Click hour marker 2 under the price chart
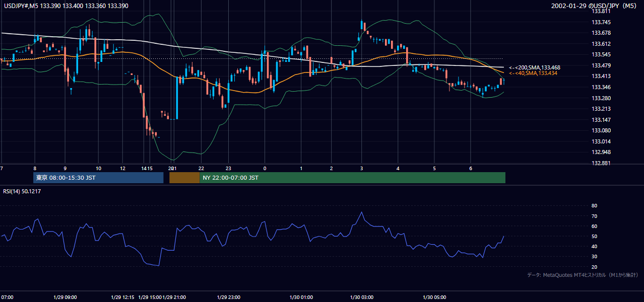The width and height of the screenshot is (644, 302). point(331,168)
